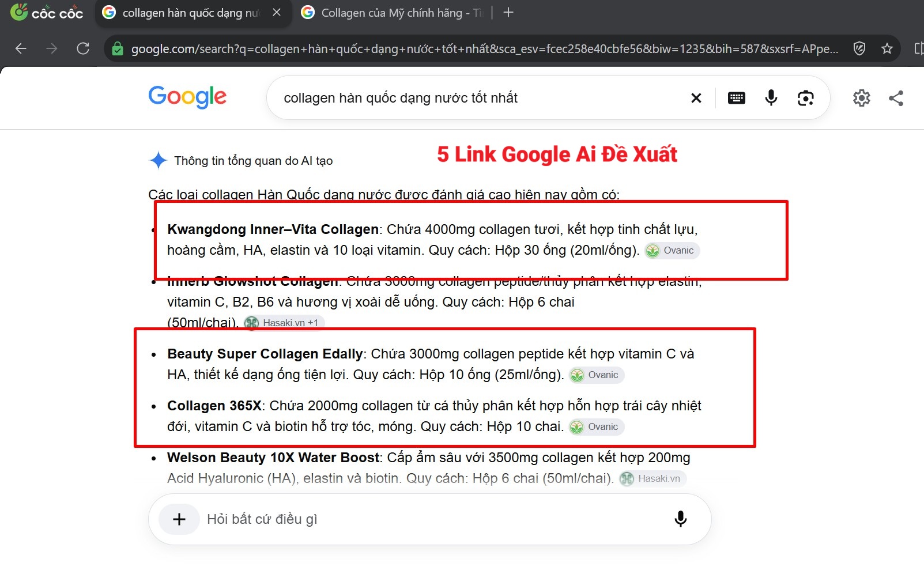This screenshot has width=924, height=574.
Task: Open the shield protection icon in address bar
Action: pyautogui.click(x=859, y=49)
